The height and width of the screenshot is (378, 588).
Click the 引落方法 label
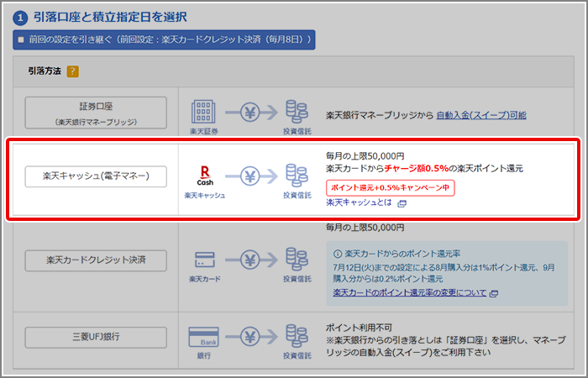45,71
